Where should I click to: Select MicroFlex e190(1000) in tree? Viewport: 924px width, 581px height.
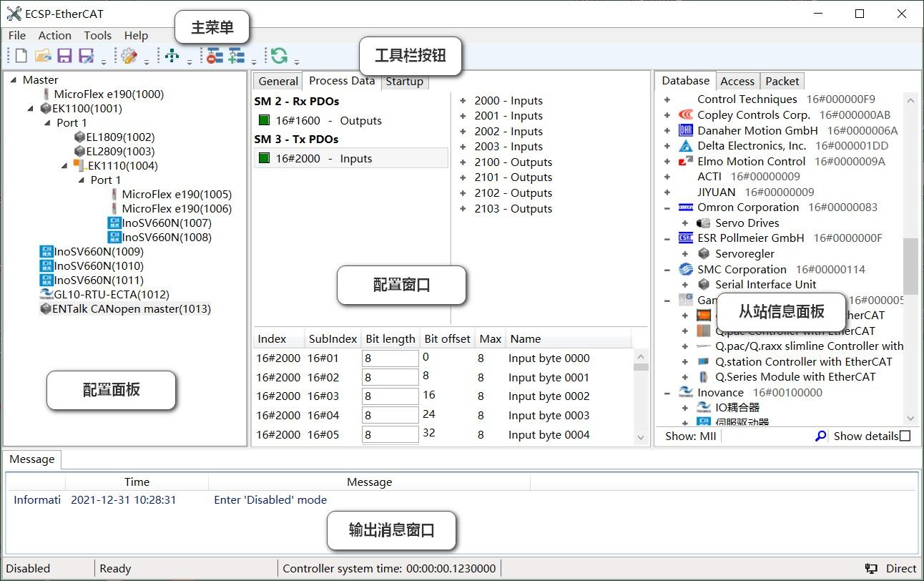tap(109, 94)
